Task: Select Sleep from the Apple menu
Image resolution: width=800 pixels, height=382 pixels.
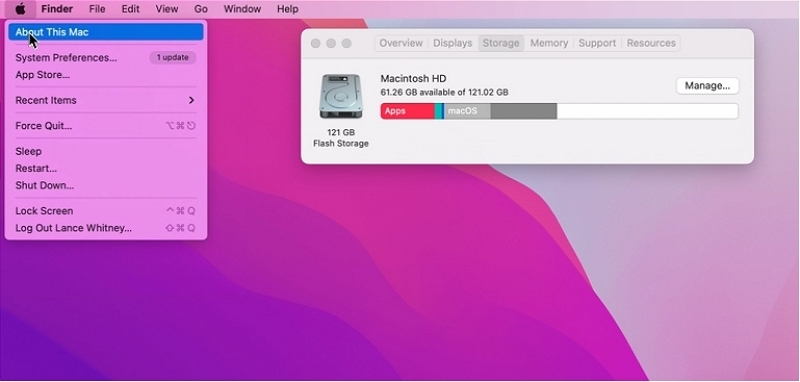Action: click(106, 151)
